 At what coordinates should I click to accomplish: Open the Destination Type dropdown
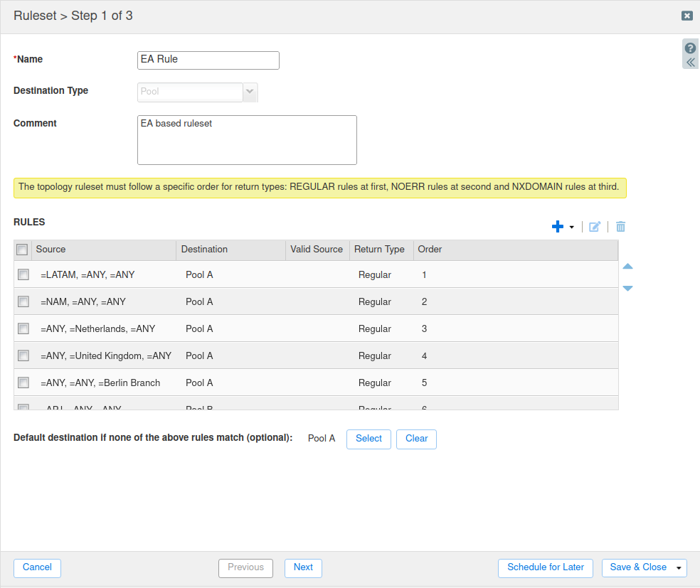click(250, 92)
